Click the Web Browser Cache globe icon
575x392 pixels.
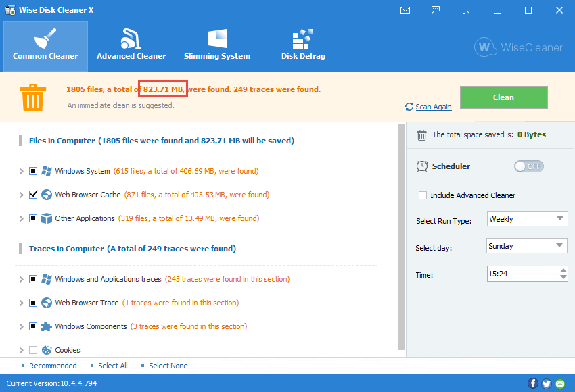[x=47, y=195]
